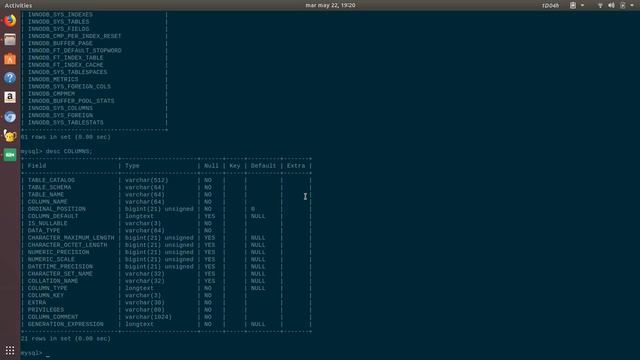Click the battery status icon
The height and width of the screenshot is (360, 640).
click(x=622, y=5)
